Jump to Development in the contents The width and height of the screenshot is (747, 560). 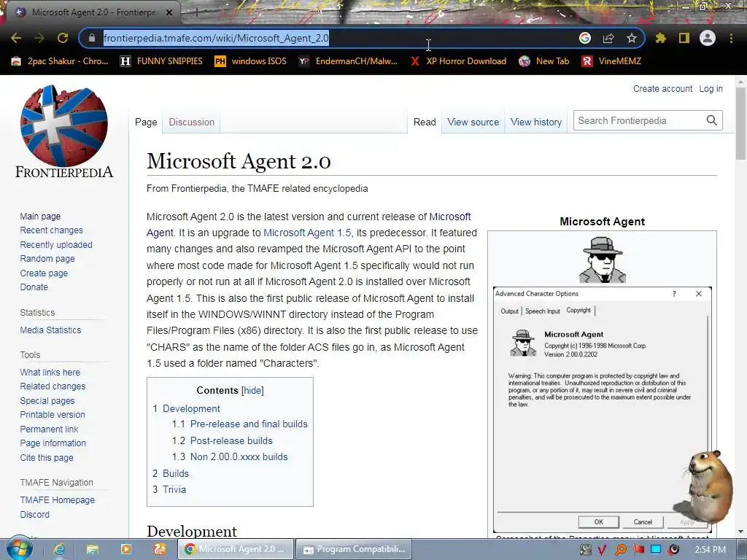[x=191, y=408]
